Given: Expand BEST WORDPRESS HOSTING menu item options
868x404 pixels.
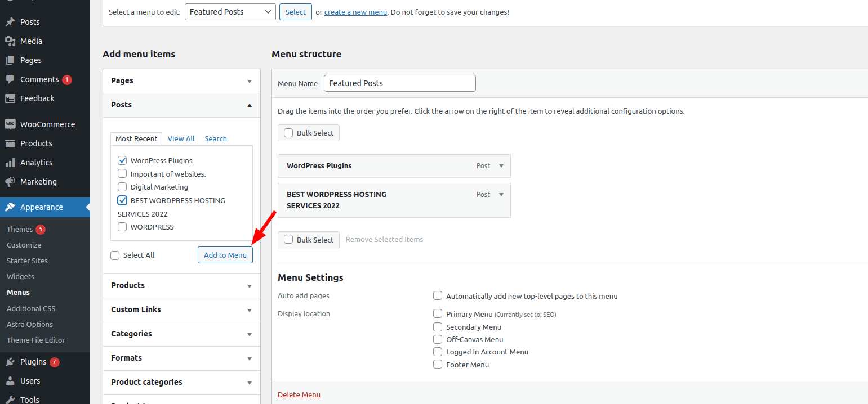Looking at the screenshot, I should pyautogui.click(x=501, y=194).
